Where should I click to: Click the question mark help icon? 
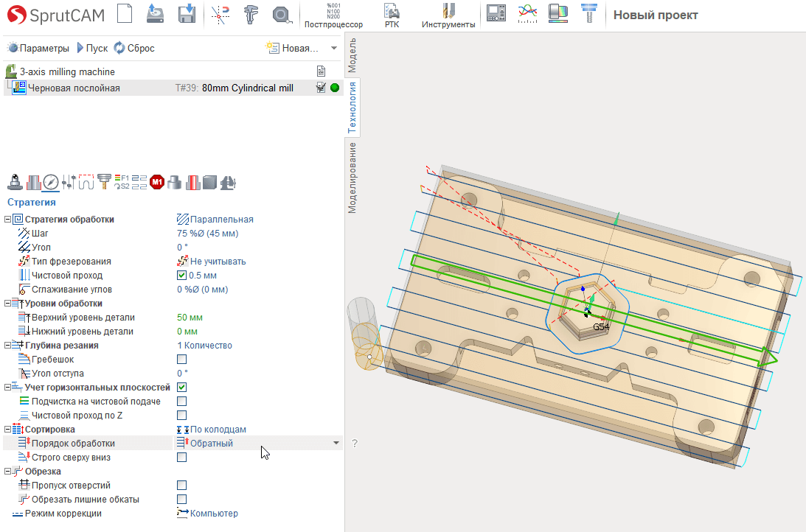coord(354,443)
